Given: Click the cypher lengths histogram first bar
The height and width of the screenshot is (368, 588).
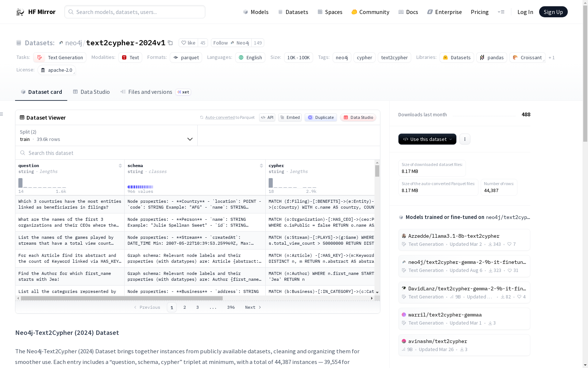Looking at the screenshot, I should [x=271, y=183].
